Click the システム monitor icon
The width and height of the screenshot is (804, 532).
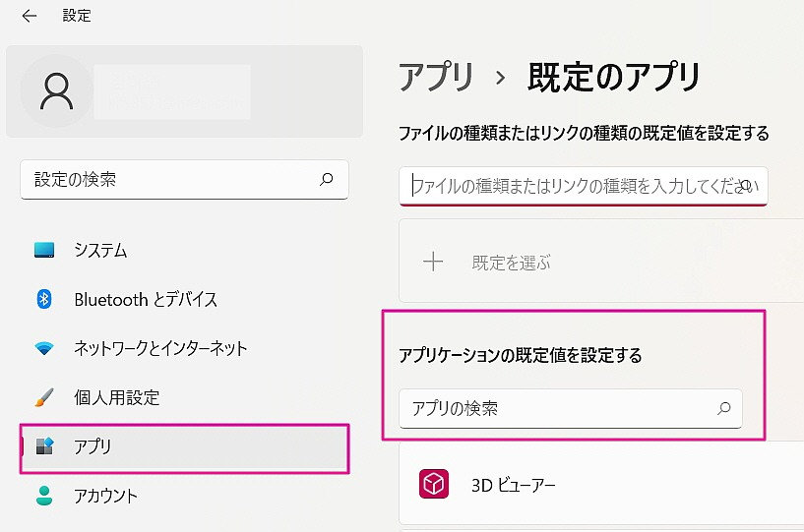pos(44,250)
